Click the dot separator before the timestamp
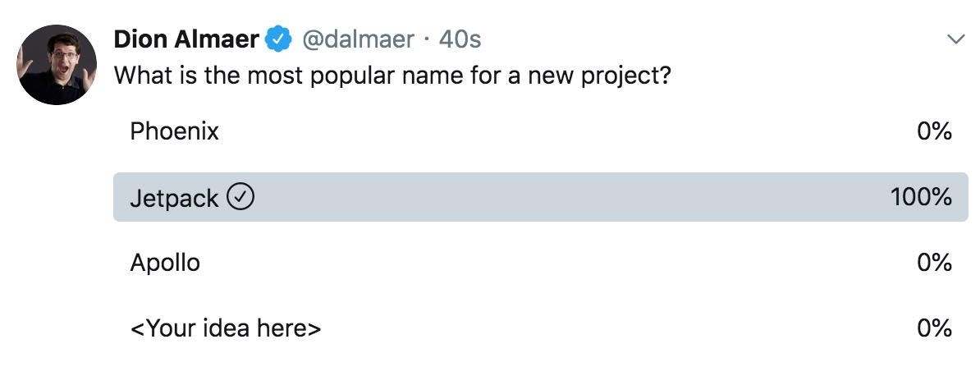 tap(427, 39)
